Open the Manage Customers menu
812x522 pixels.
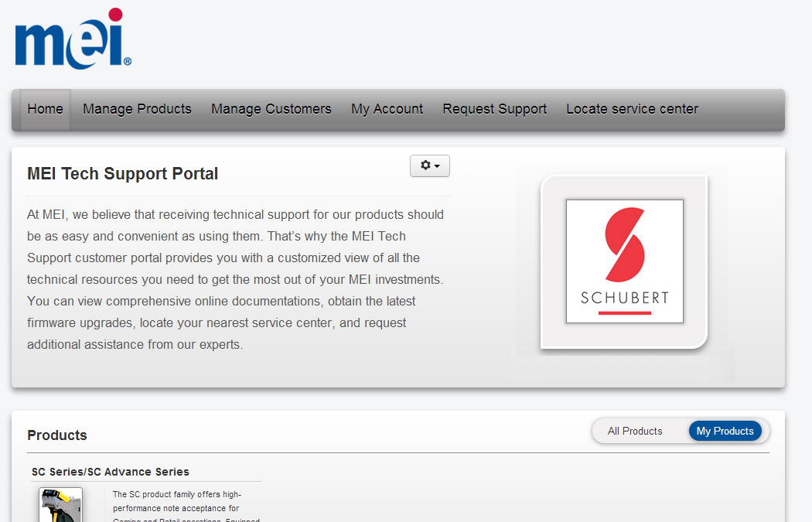tap(271, 109)
